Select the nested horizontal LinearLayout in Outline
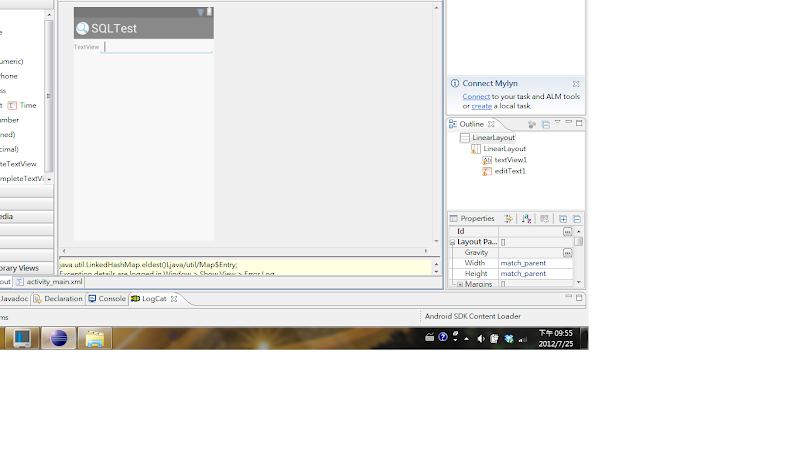Viewport: 800px width, 450px height. [x=499, y=149]
